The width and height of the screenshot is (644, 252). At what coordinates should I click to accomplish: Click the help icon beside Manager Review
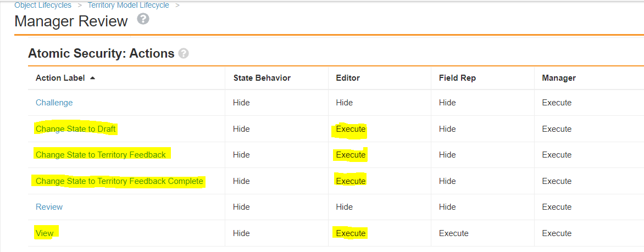[143, 20]
